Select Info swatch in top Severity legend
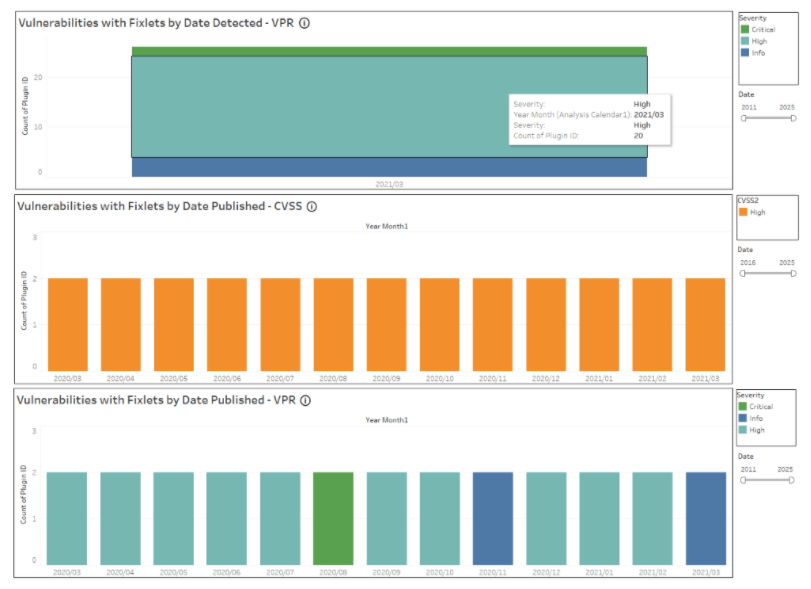The width and height of the screenshot is (811, 589). pyautogui.click(x=745, y=52)
